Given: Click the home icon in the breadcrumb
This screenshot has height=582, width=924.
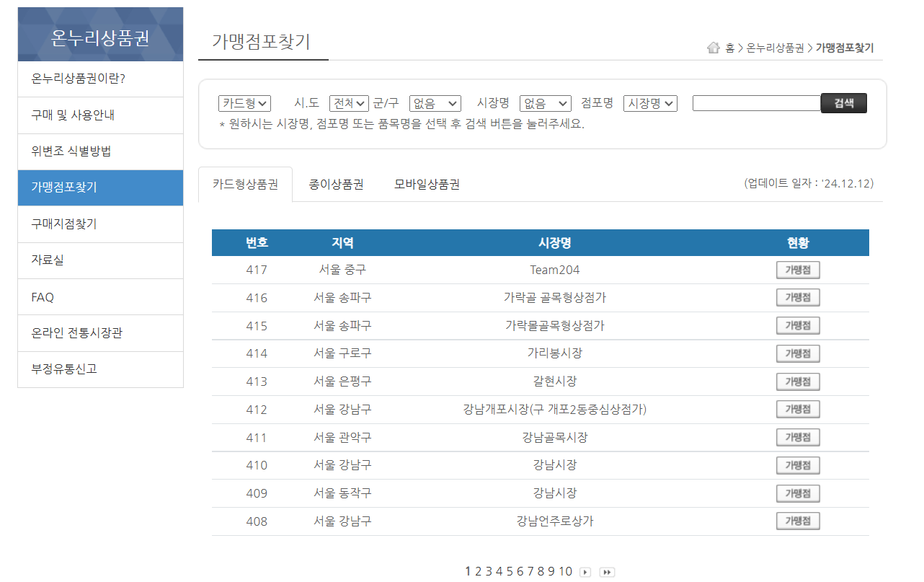Looking at the screenshot, I should (x=713, y=48).
